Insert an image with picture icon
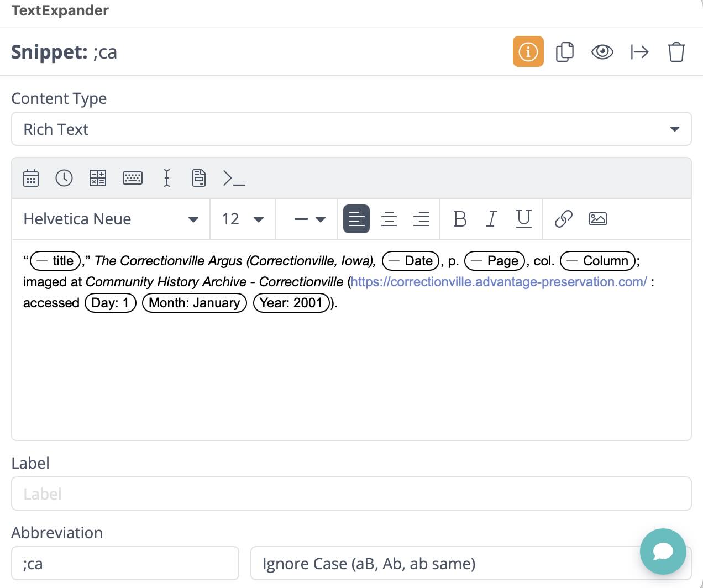This screenshot has height=588, width=703. [x=597, y=219]
